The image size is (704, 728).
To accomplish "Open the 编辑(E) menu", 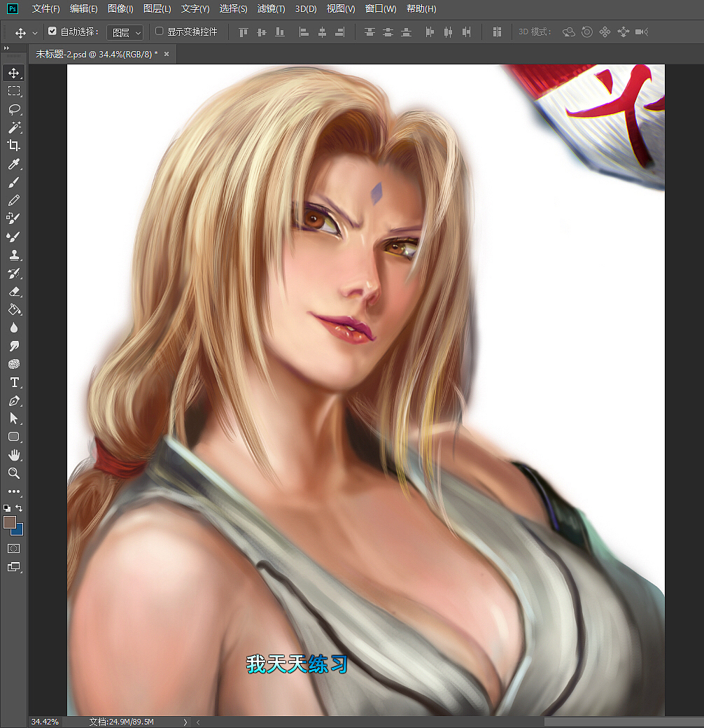I will (x=83, y=9).
